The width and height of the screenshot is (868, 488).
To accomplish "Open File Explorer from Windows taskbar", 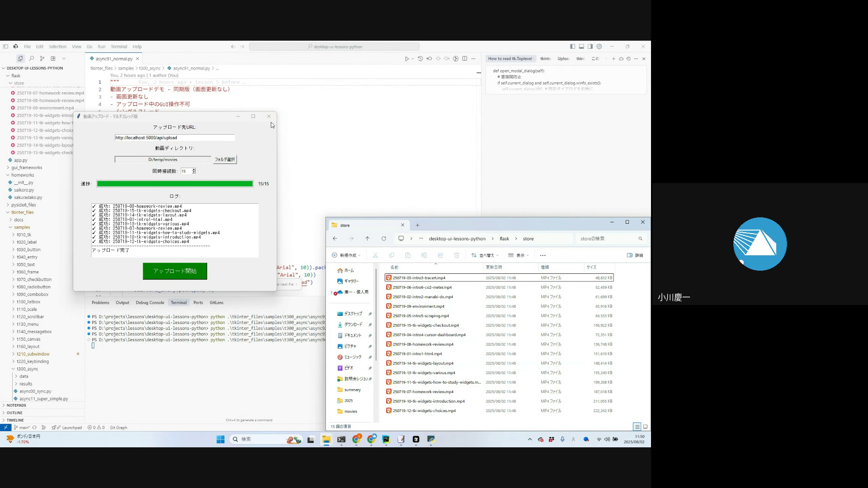I will point(326,440).
